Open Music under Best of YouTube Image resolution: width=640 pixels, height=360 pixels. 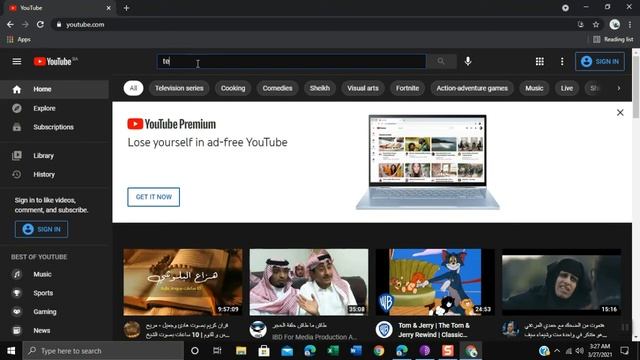pyautogui.click(x=54, y=274)
